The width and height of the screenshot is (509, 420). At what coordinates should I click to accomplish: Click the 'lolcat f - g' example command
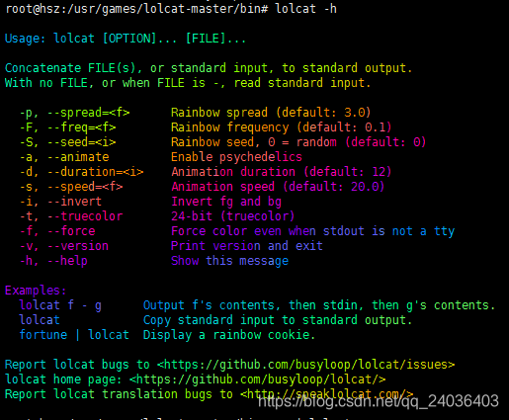(60, 305)
